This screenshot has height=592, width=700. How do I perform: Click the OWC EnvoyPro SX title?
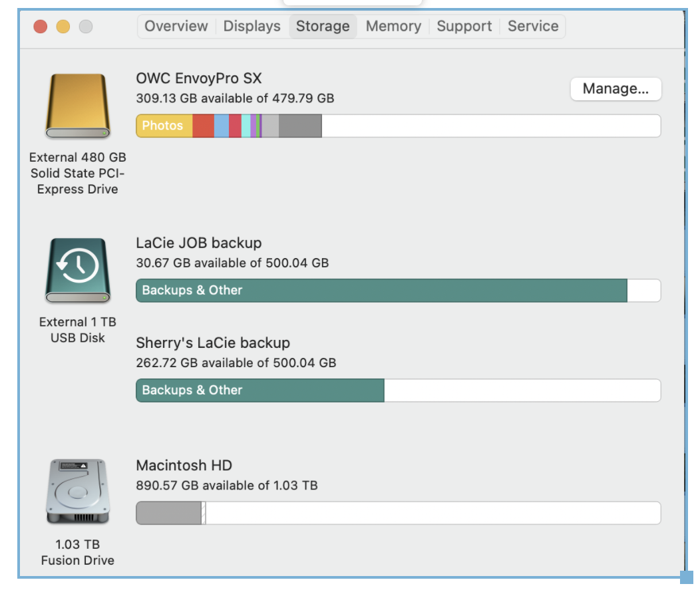pos(199,78)
